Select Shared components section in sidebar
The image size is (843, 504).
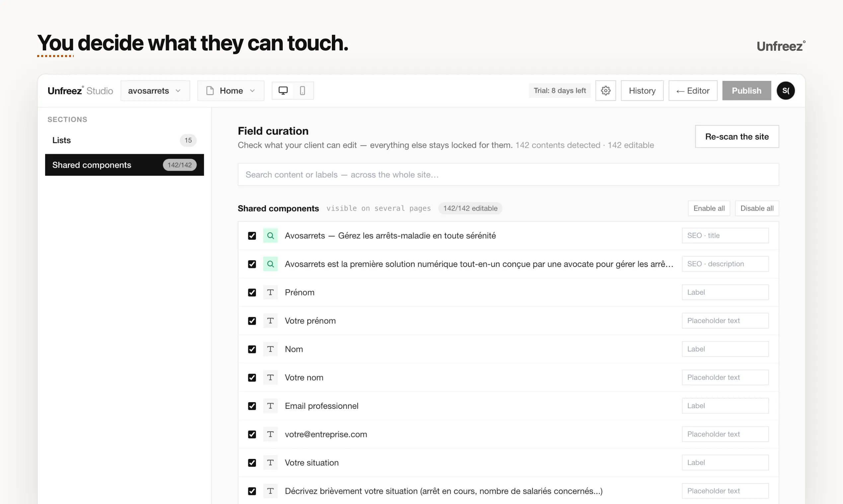pos(124,165)
